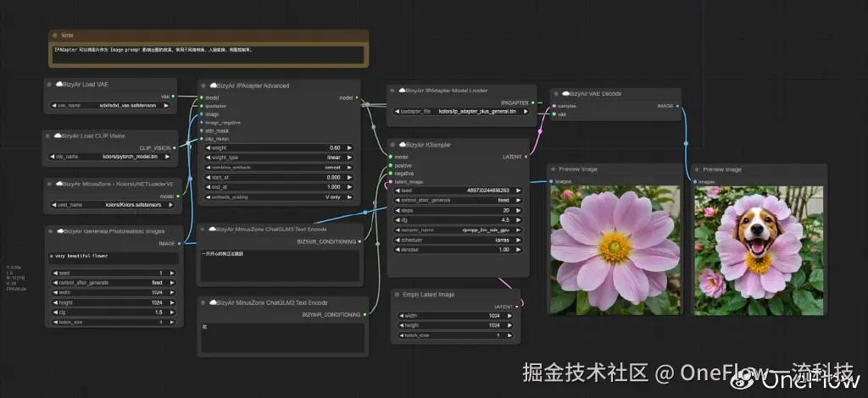The height and width of the screenshot is (398, 868).
Task: Click the latent_image input port on KSampler
Action: 391,181
